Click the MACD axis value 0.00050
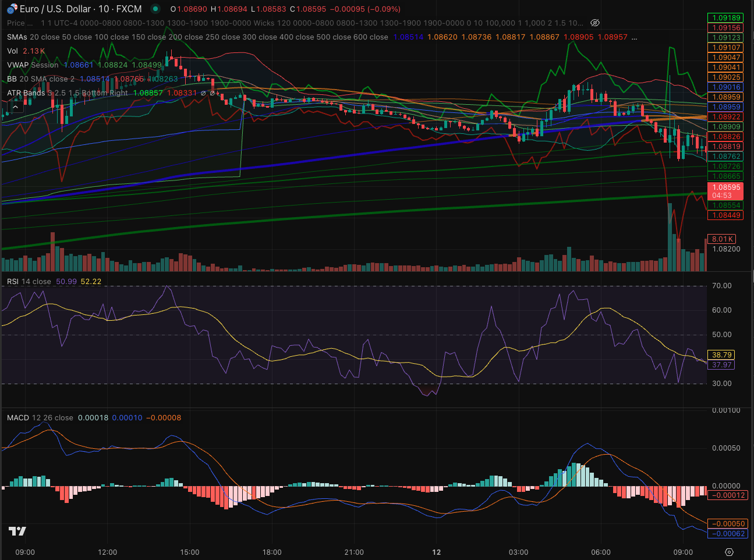This screenshot has height=560, width=754. (726, 448)
